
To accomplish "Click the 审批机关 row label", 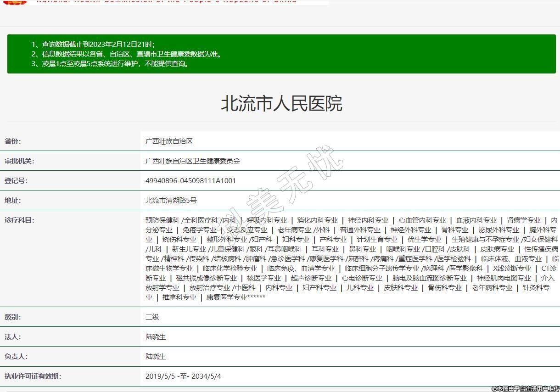I will point(19,161).
